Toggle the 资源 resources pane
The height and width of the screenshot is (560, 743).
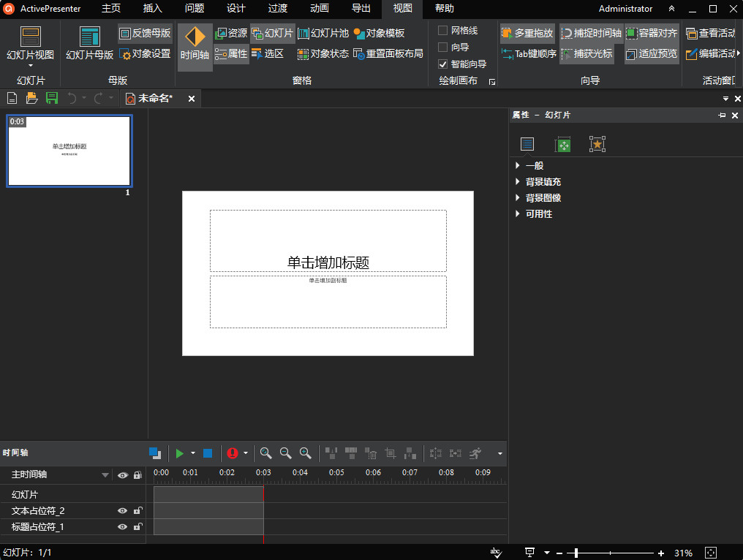coord(231,33)
